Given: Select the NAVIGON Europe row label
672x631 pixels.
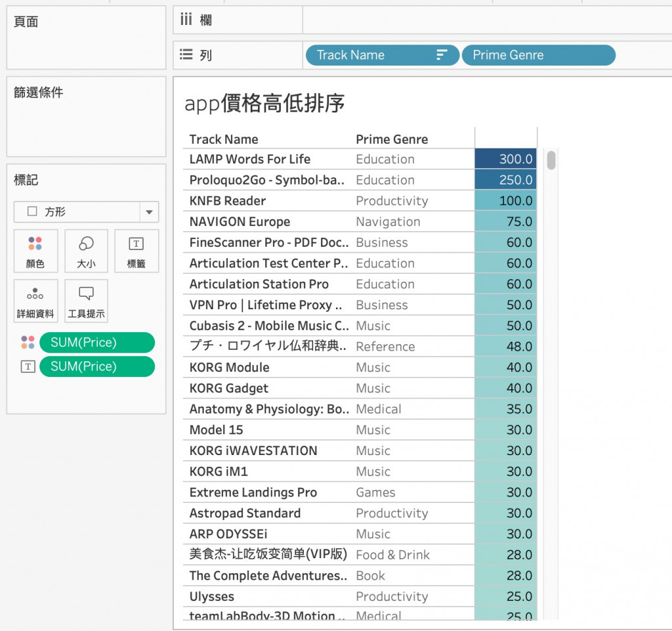Looking at the screenshot, I should 240,222.
